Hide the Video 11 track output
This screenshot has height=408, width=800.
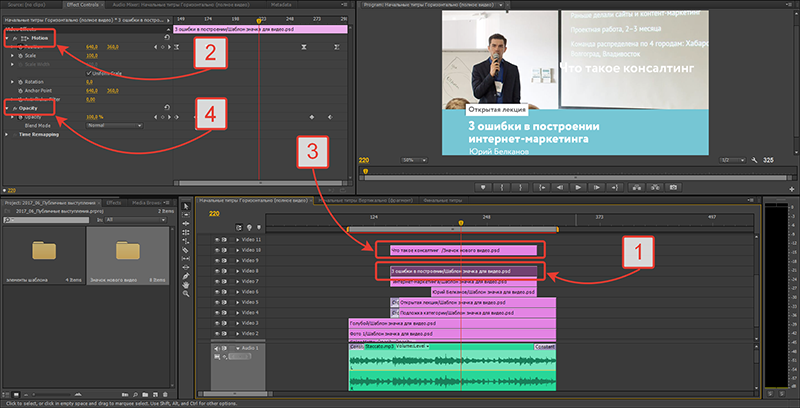coord(217,241)
